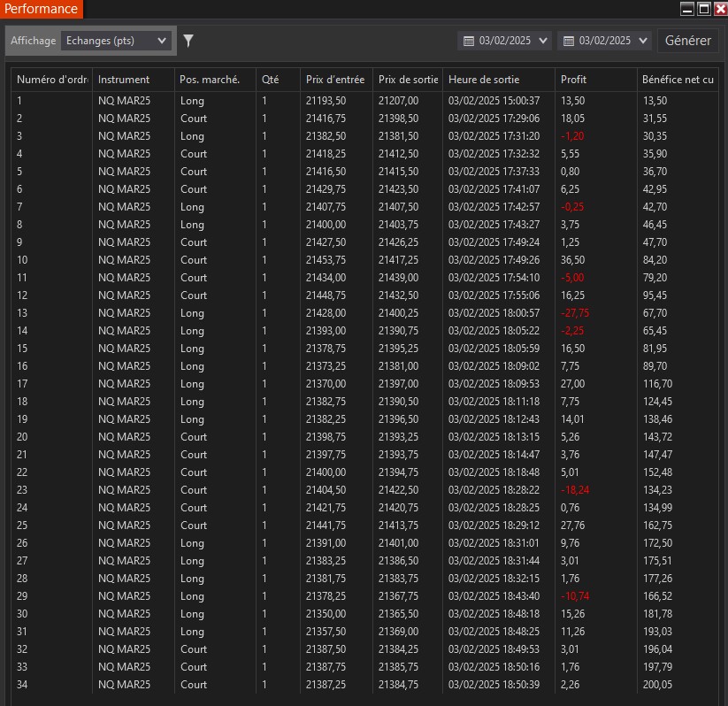Open the filter funnel icon
This screenshot has height=706, width=728.
tap(188, 41)
